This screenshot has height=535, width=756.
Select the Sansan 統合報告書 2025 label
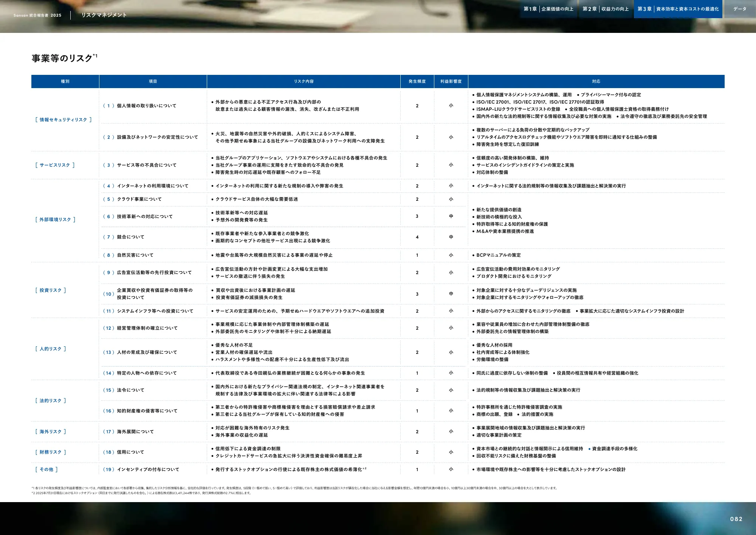point(37,15)
